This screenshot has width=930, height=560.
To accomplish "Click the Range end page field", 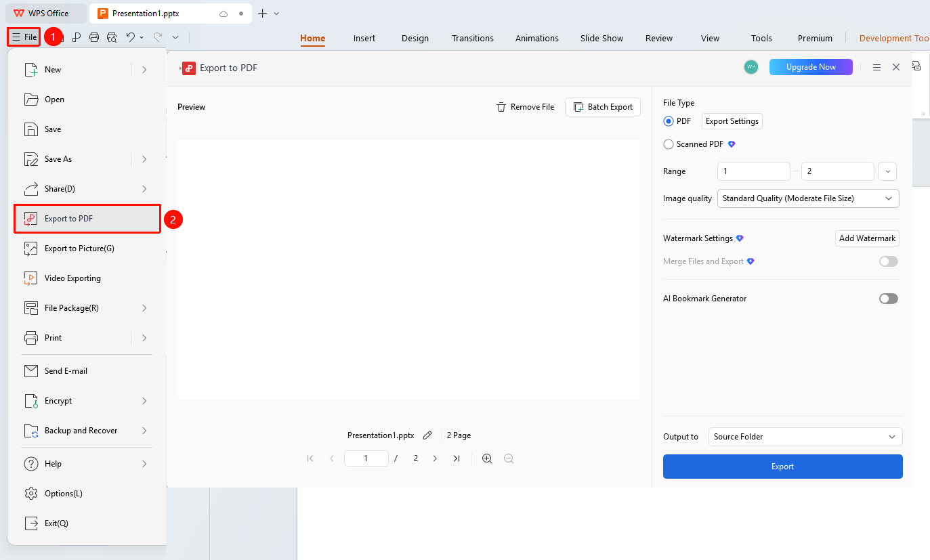I will (x=838, y=171).
